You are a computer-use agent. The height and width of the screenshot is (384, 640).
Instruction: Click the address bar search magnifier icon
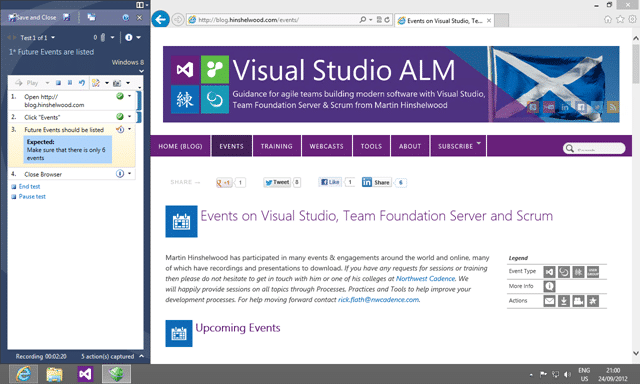point(362,20)
